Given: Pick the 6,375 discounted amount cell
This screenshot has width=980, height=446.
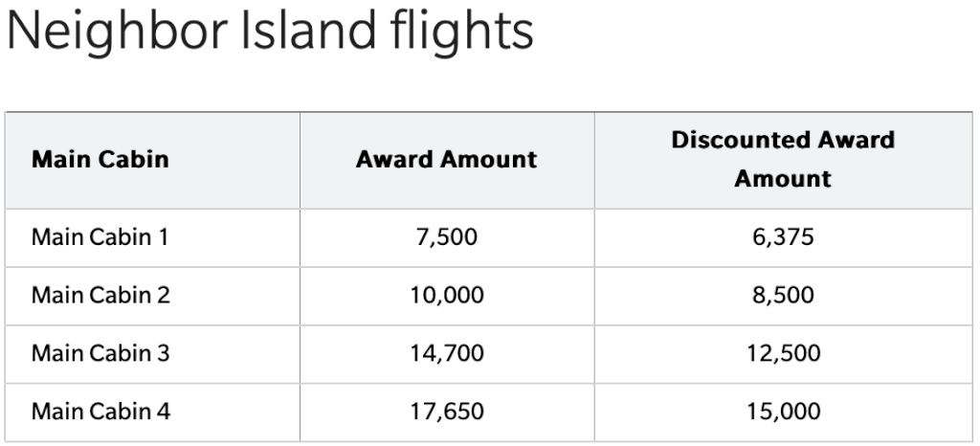Looking at the screenshot, I should [x=783, y=236].
